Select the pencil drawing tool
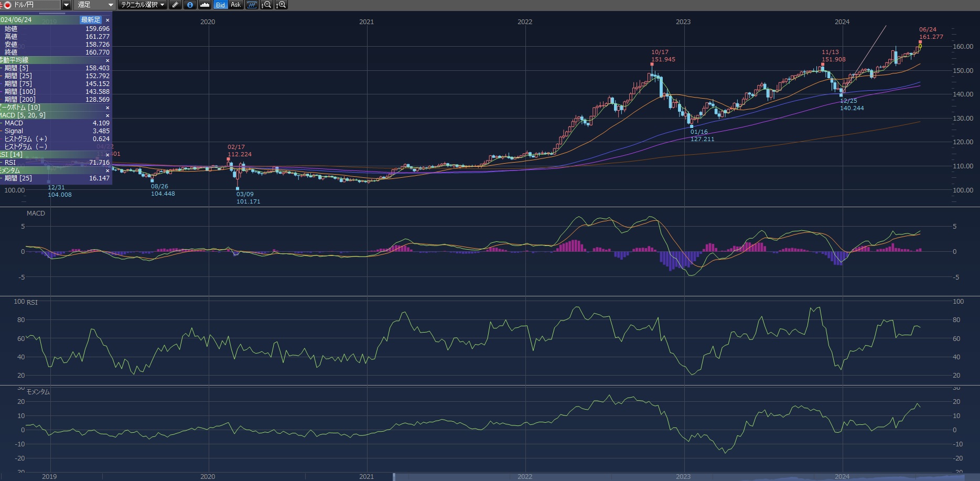Image resolution: width=980 pixels, height=481 pixels. point(176,5)
